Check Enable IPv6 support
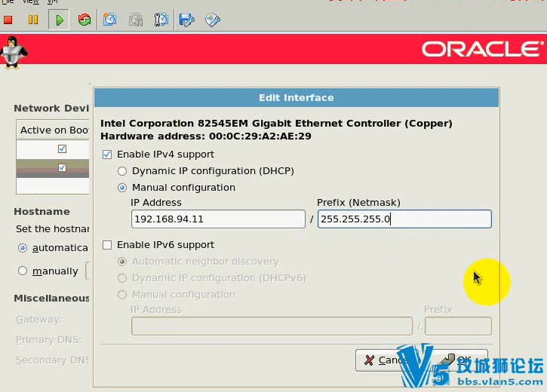 pos(107,245)
